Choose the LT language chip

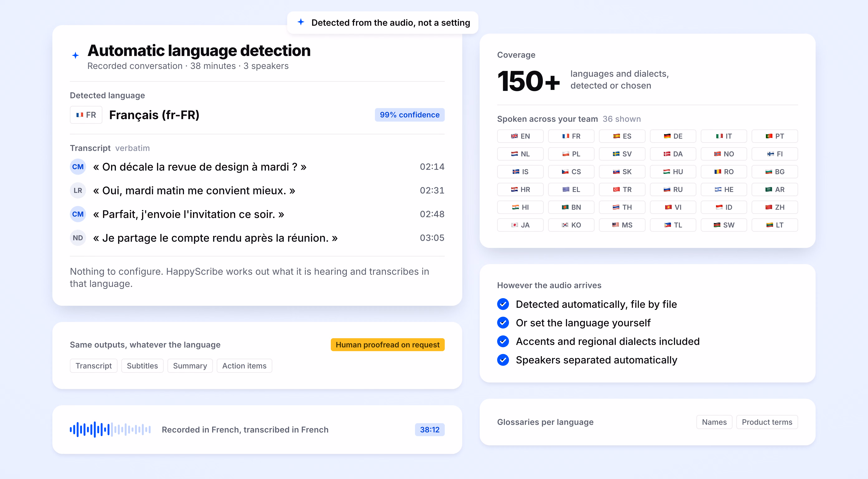(775, 225)
